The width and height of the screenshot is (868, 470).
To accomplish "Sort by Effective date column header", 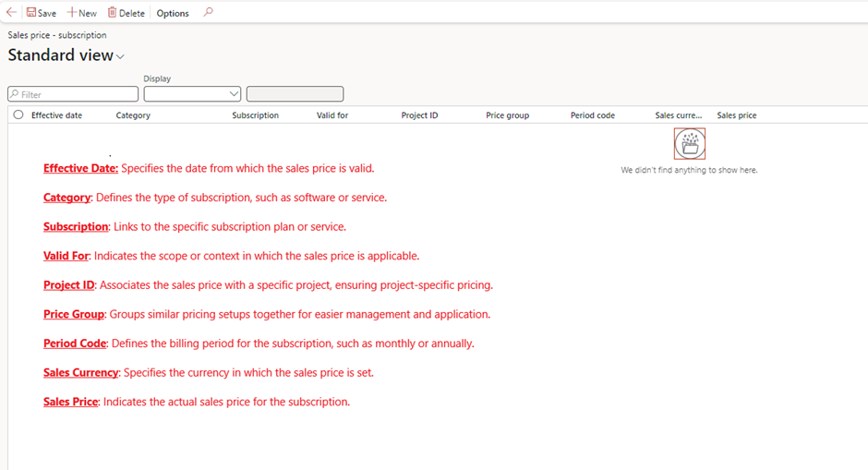I will 56,115.
